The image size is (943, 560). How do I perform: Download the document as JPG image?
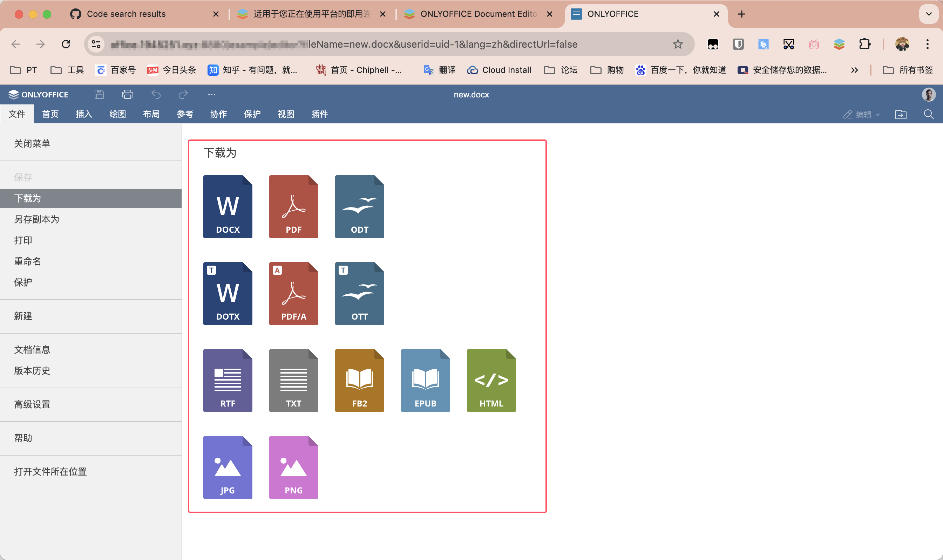[228, 467]
